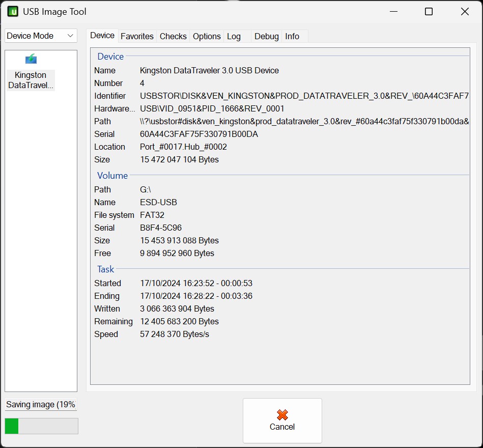Click volume serial 'B8F4-5C96'

tap(161, 228)
